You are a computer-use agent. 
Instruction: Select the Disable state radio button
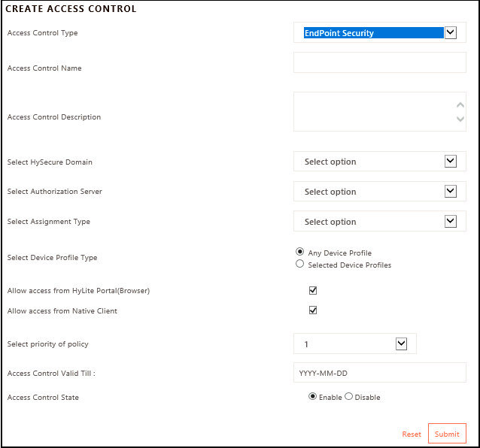(x=348, y=396)
